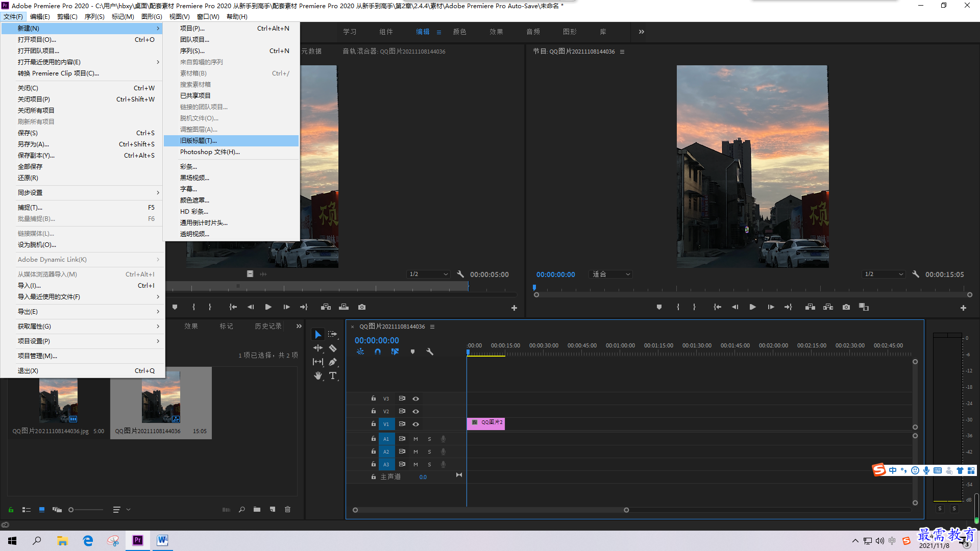Click Overwrite button in Source monitor
The height and width of the screenshot is (551, 980).
coord(344,307)
